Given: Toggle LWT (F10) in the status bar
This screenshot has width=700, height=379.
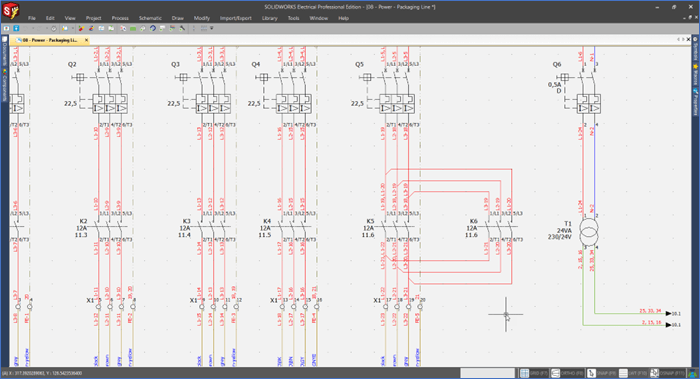Looking at the screenshot, I should (x=633, y=373).
